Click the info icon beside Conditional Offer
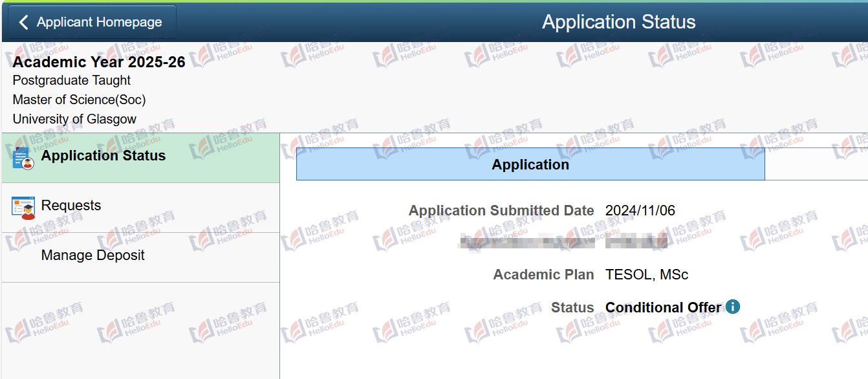Viewport: 868px width, 379px height. coord(732,307)
